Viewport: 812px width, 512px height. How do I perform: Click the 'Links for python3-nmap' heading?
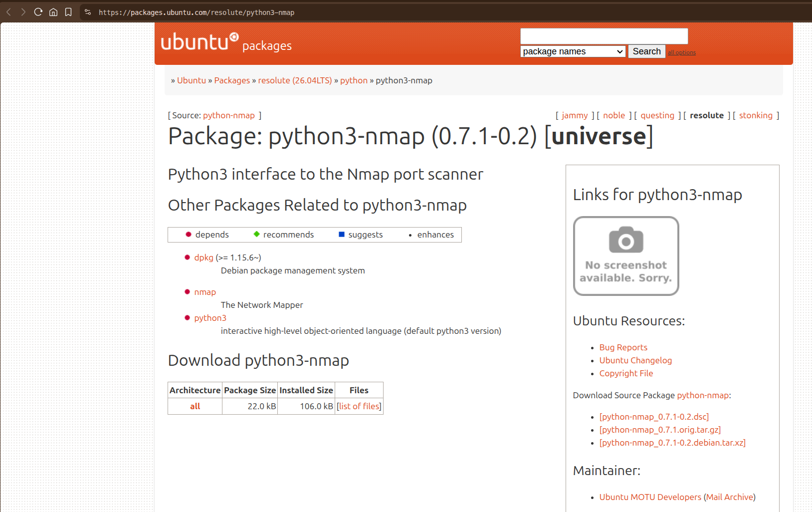(x=657, y=195)
